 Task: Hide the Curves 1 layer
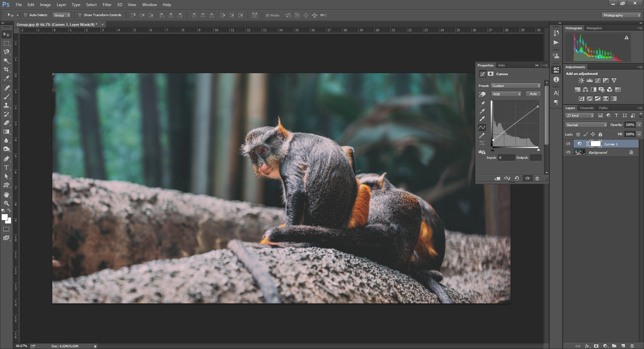pyautogui.click(x=568, y=144)
